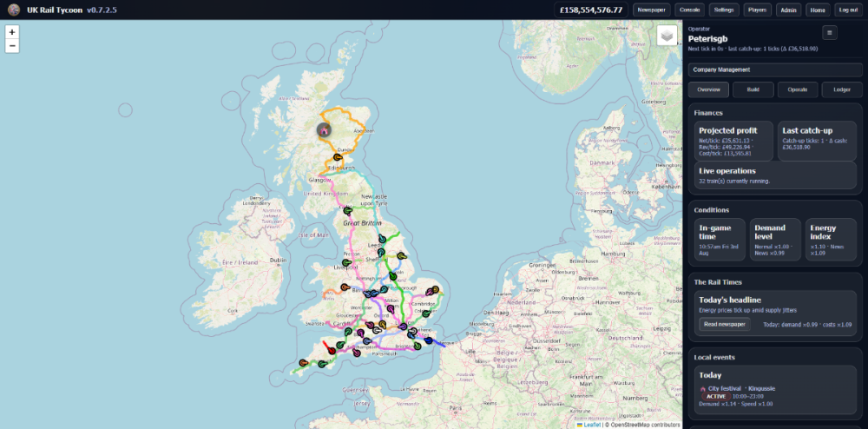Zoom in on the map
The height and width of the screenshot is (429, 868).
tap(12, 32)
